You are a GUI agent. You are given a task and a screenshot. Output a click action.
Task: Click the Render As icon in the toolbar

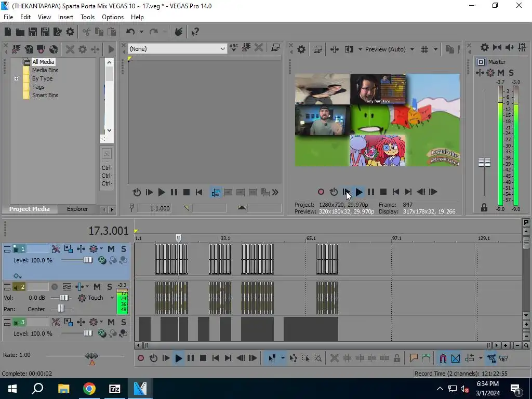tap(57, 32)
